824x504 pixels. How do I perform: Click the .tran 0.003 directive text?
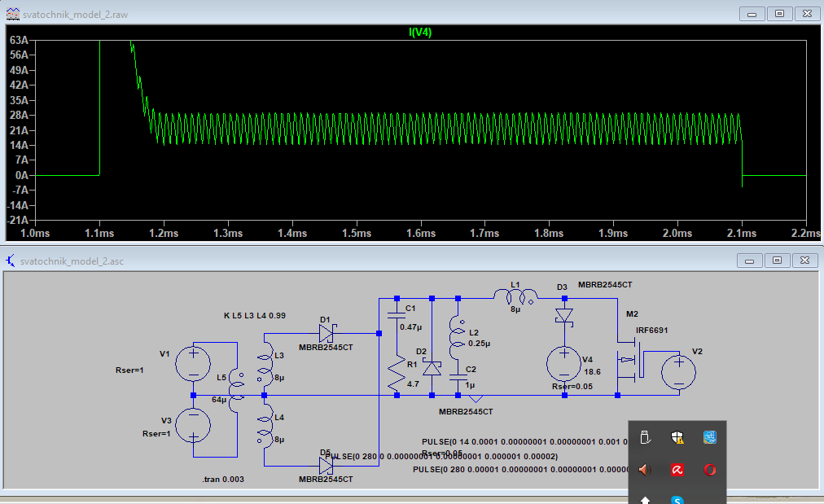[x=223, y=480]
